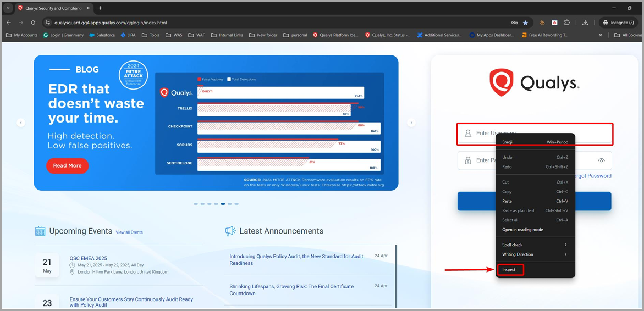Choose Open in reading mode

pyautogui.click(x=535, y=230)
